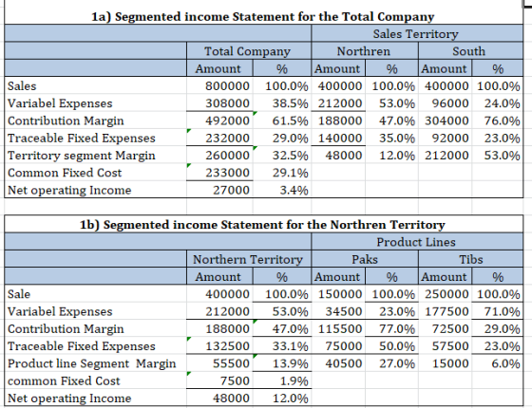Select the title cell '1a) Segmented income Statement for the Total Company'
Image resolution: width=532 pixels, height=408 pixels.
point(263,16)
